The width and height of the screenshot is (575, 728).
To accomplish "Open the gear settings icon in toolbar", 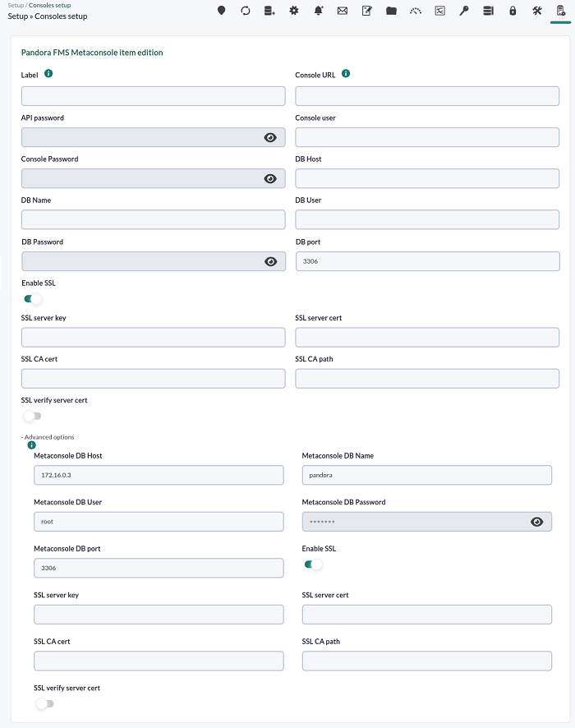I will 294,11.
